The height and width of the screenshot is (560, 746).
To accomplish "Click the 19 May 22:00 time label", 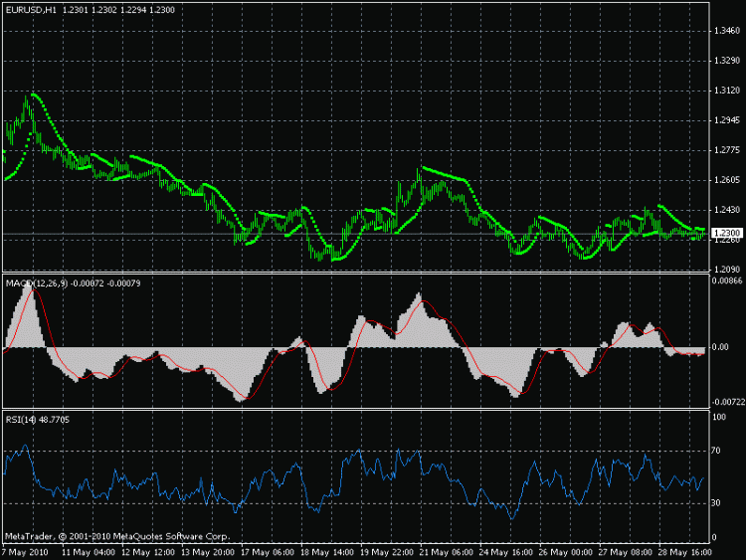I will tap(387, 552).
